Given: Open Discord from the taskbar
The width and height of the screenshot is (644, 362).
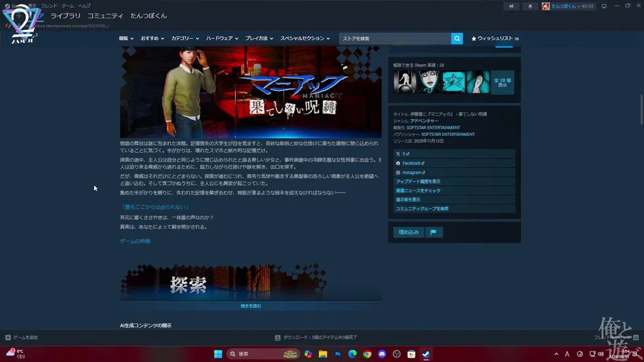Looking at the screenshot, I should (382, 354).
